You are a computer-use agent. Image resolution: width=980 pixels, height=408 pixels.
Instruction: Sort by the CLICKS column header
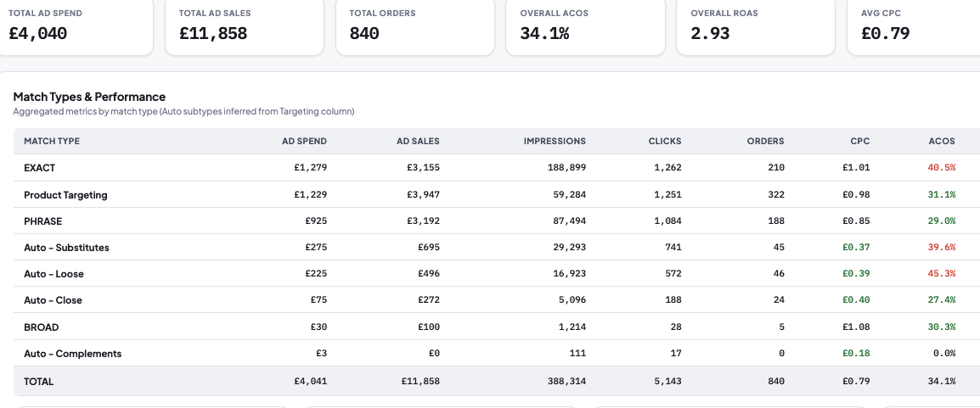tap(665, 141)
